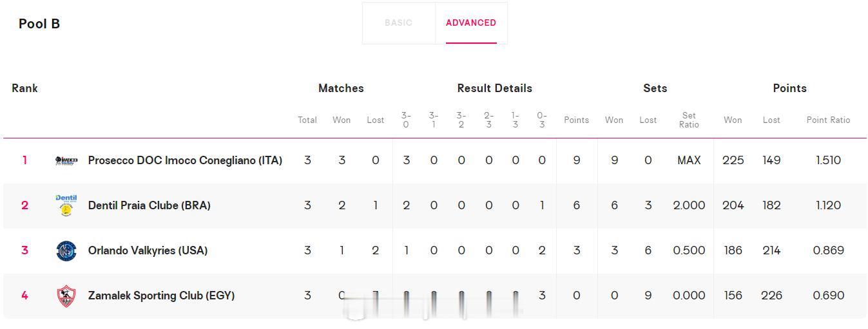Screen dimensions: 868x329
Task: Click the Pool B heading
Action: (x=39, y=24)
